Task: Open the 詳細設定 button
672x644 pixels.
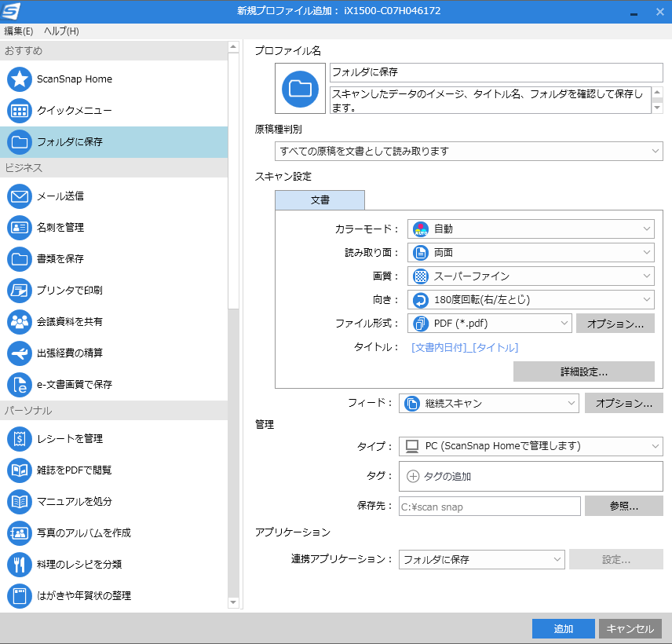Action: [x=584, y=371]
